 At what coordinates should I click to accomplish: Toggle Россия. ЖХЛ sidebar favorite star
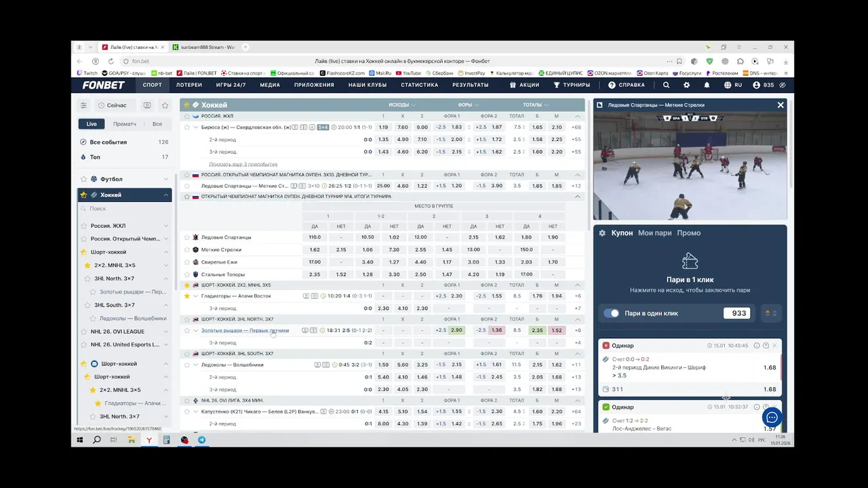[84, 226]
